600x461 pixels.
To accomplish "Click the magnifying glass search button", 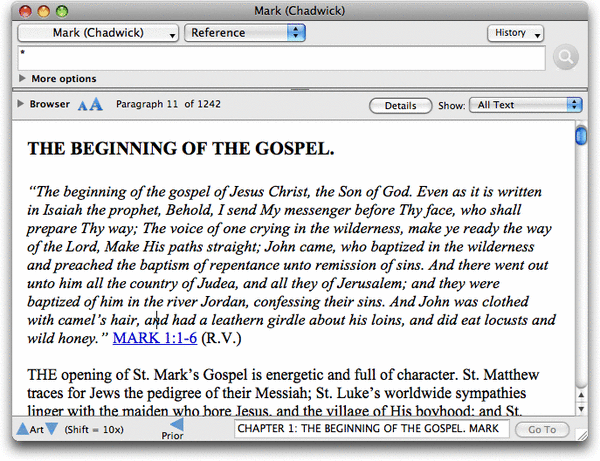I will pos(565,57).
